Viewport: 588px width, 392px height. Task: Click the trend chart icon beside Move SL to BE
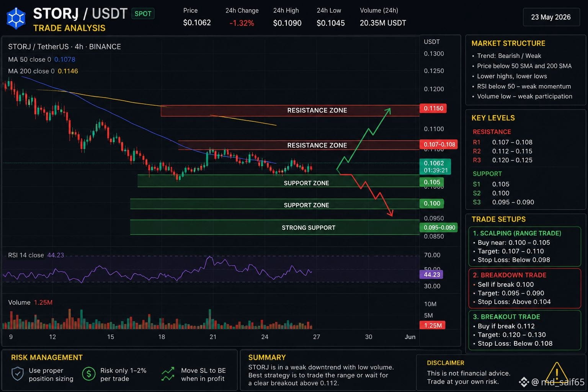pos(168,374)
